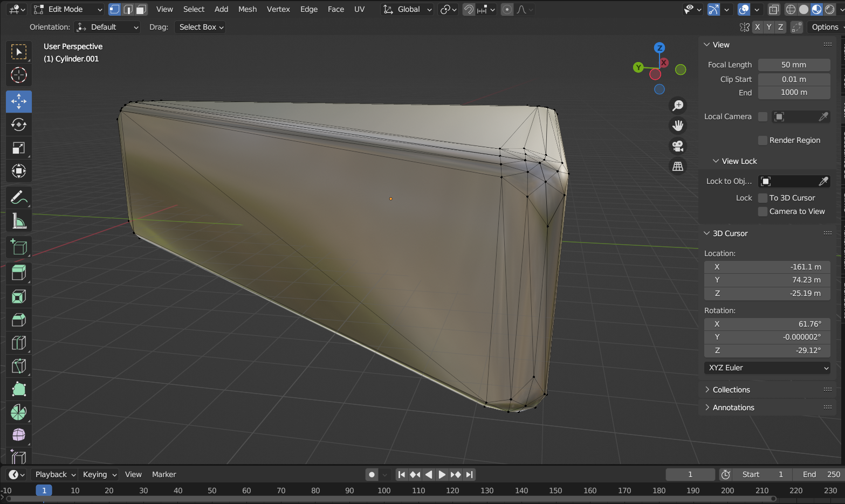Open the Mesh menu
This screenshot has height=504, width=845.
[x=248, y=9]
